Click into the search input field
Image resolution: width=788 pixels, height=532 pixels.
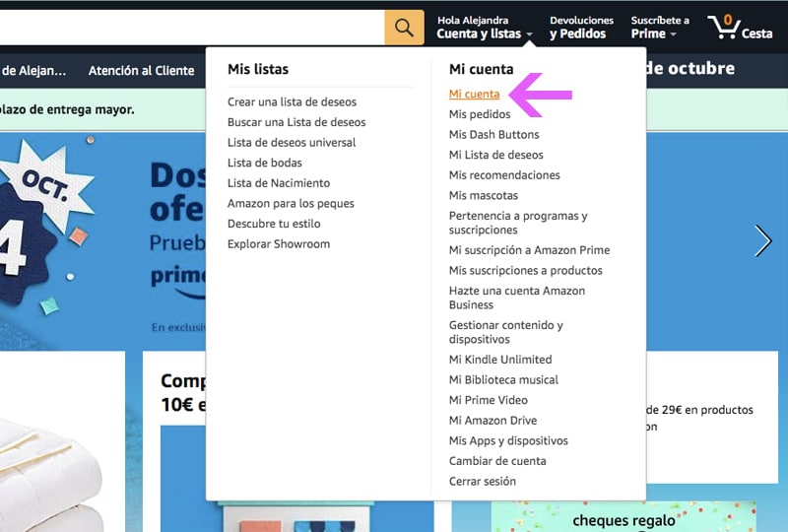tap(192, 28)
